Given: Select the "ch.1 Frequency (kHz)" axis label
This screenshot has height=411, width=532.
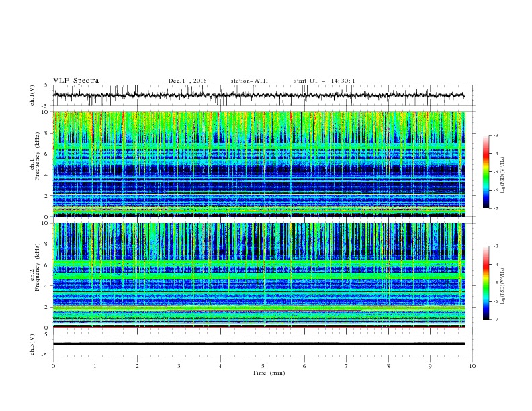Looking at the screenshot, I should coord(35,155).
